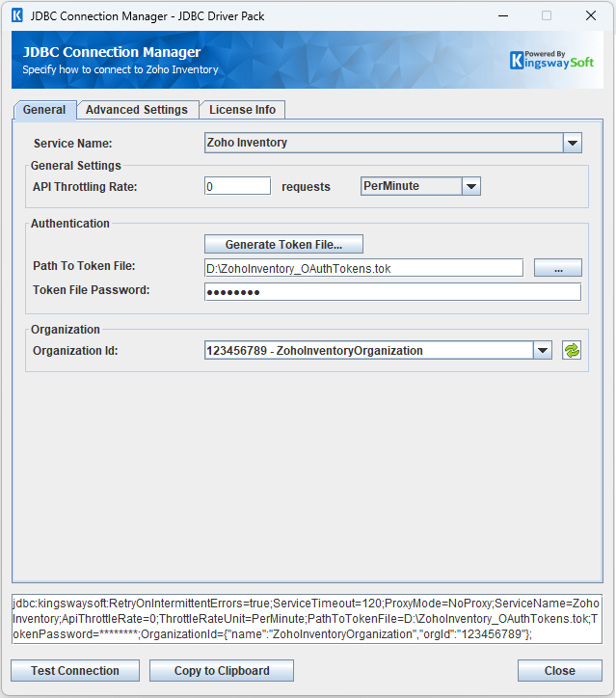Click the KingswaySoft logo in header
Image resolution: width=616 pixels, height=698 pixels.
pyautogui.click(x=551, y=60)
